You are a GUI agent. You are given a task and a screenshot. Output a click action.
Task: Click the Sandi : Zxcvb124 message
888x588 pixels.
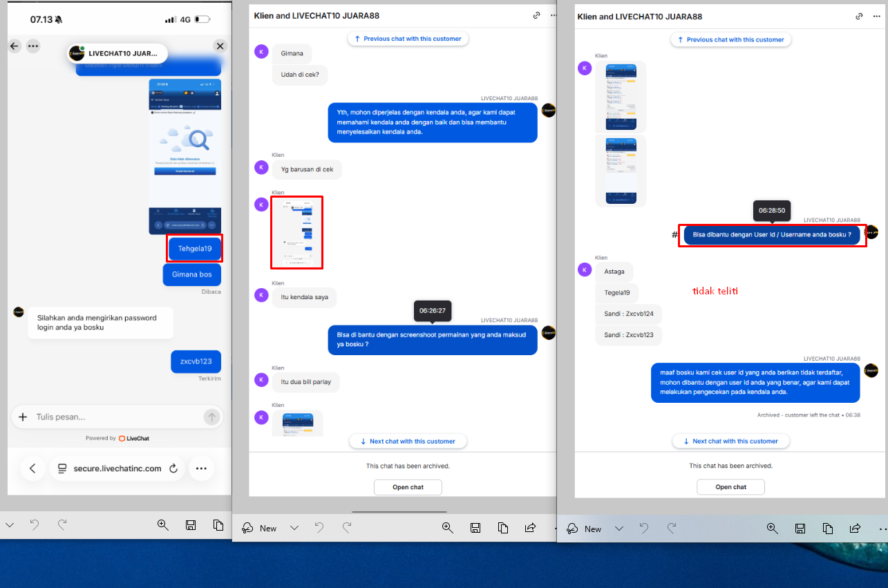629,314
